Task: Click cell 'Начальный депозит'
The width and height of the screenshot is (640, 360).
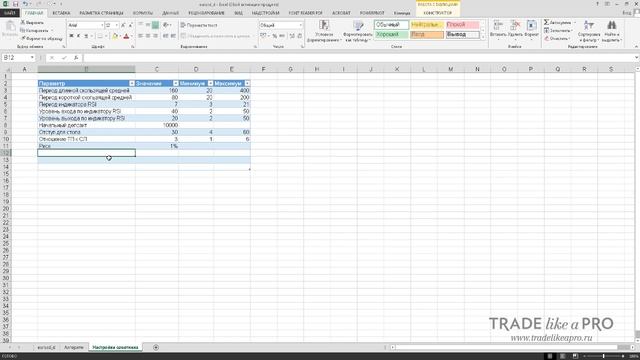Action: [87, 125]
